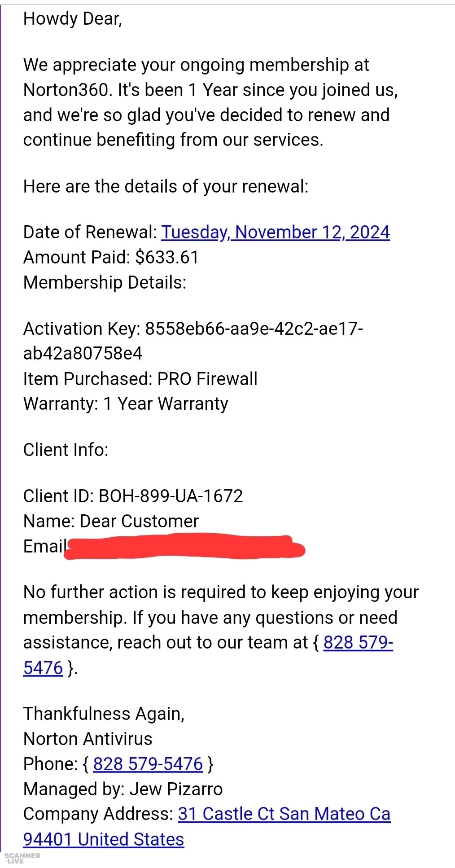Open the 31 Castle Ct San Mateo address link
This screenshot has width=455, height=868.
284,814
